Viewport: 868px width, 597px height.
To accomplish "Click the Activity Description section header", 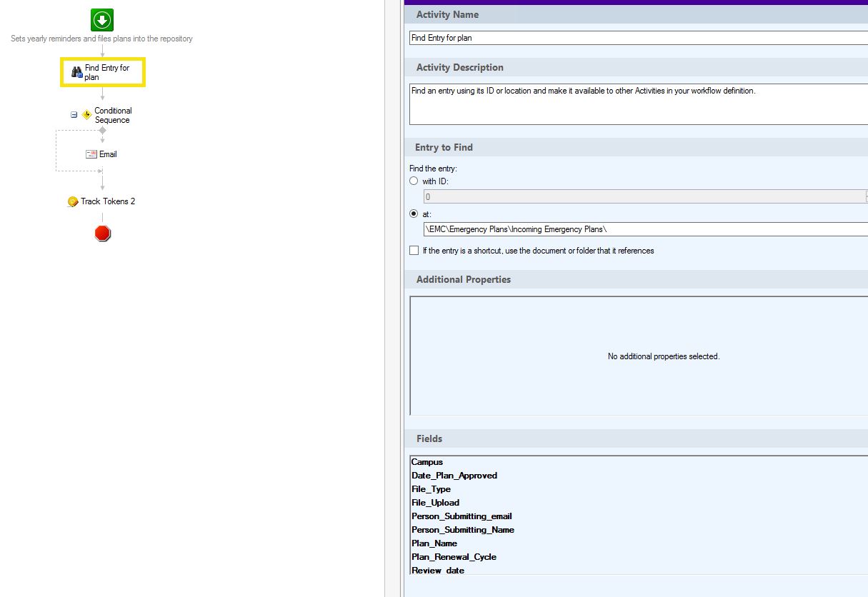I will point(636,67).
